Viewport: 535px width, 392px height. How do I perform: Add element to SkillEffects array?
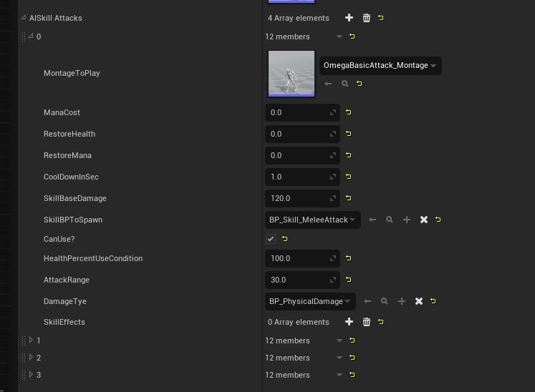(x=349, y=322)
